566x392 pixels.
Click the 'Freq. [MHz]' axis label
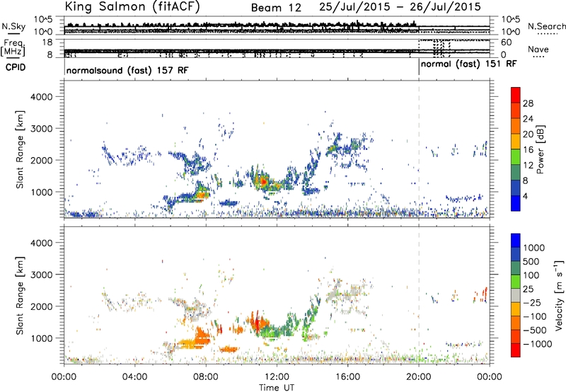tap(13, 47)
